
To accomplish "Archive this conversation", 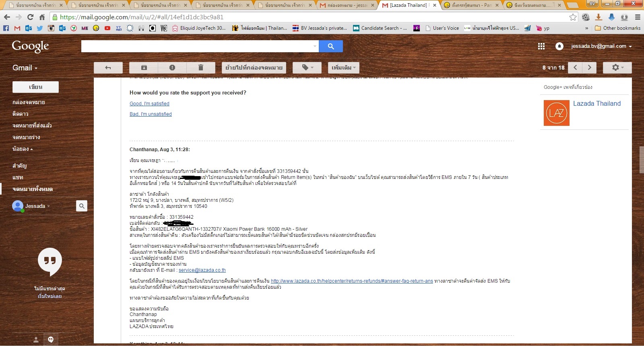I will (x=144, y=68).
